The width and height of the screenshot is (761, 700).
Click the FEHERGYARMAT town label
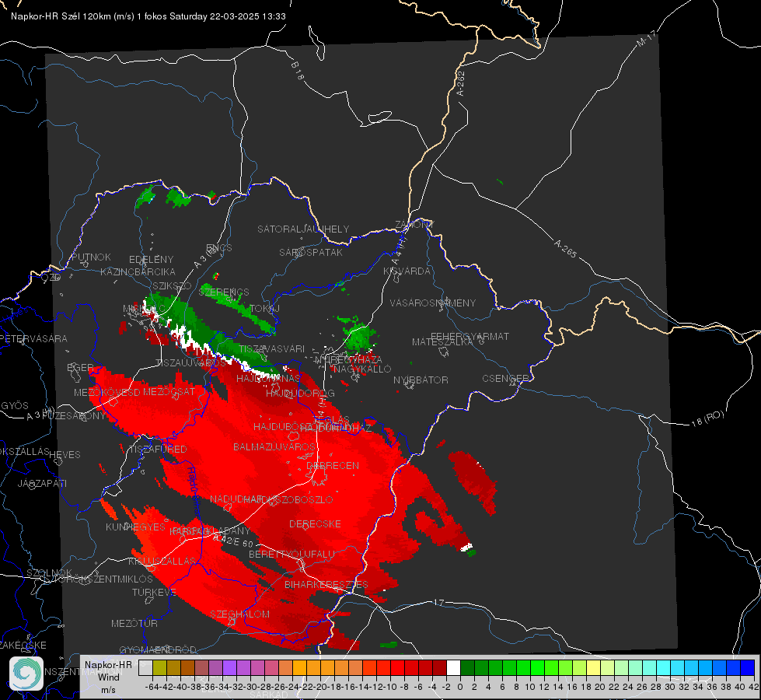(x=470, y=336)
